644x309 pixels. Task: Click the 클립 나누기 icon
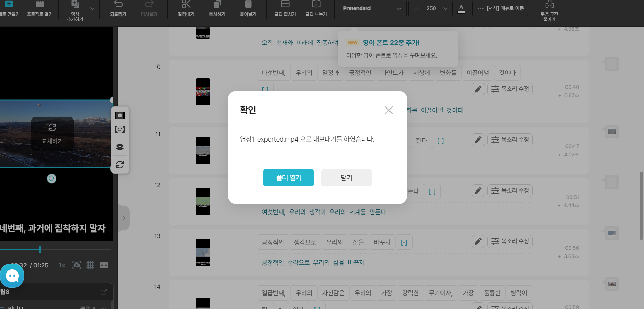[x=316, y=4]
